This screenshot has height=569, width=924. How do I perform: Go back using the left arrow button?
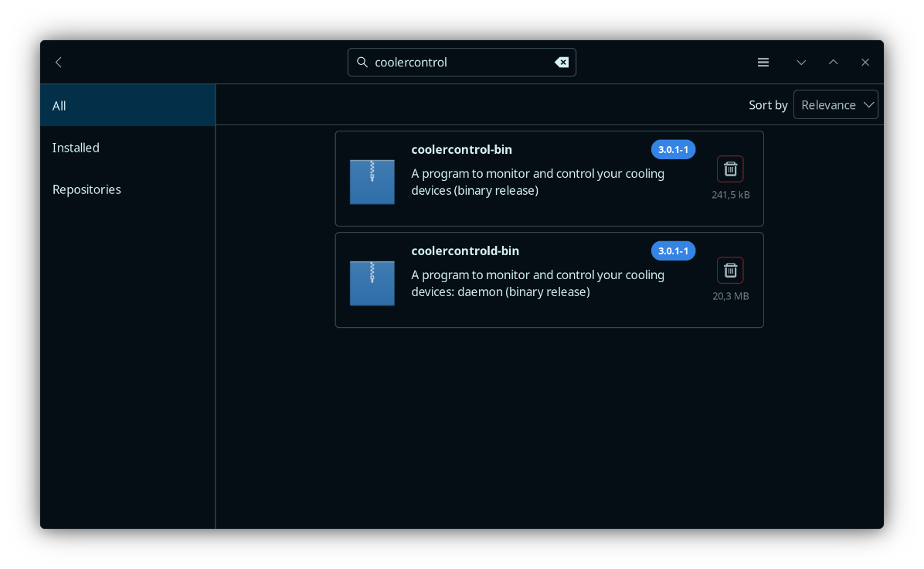[59, 63]
